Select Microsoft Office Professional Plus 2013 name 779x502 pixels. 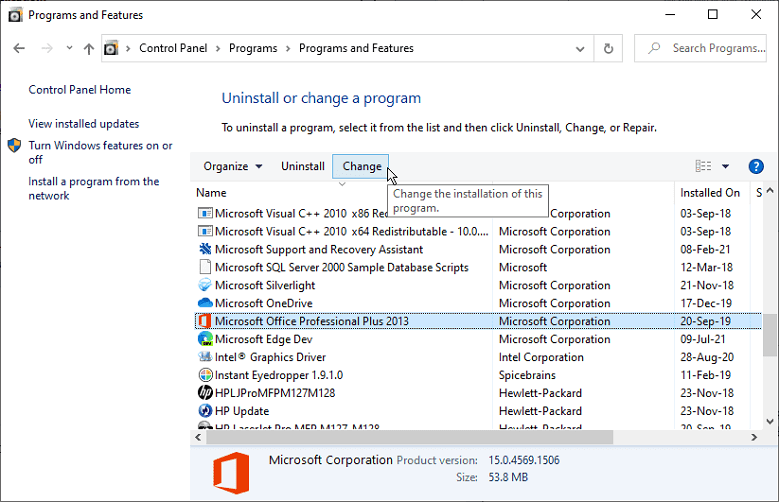pos(312,321)
